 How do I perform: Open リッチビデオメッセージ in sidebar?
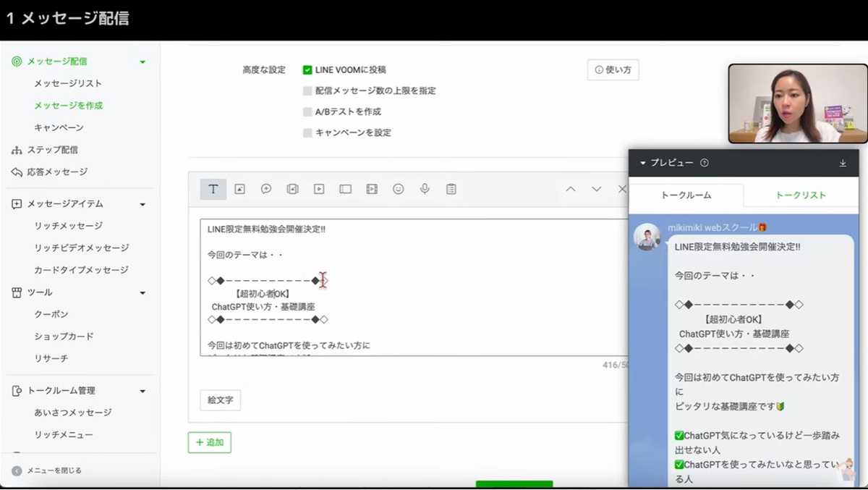click(x=82, y=248)
